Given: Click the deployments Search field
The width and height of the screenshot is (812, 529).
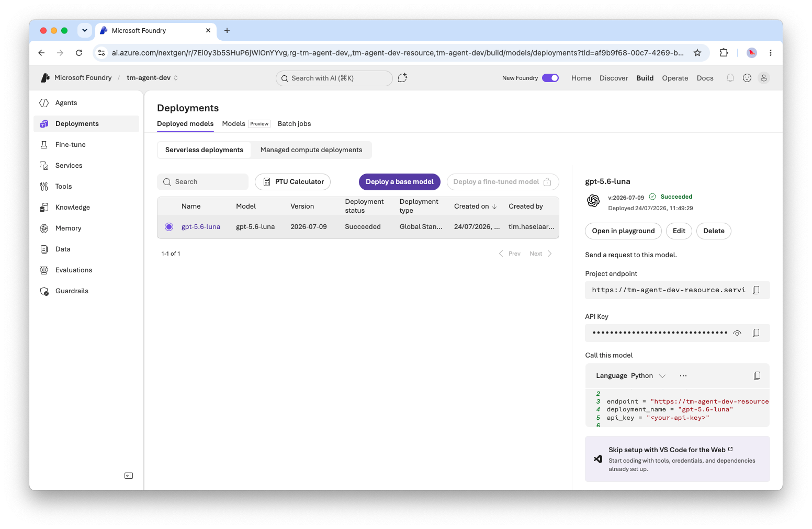Looking at the screenshot, I should point(203,182).
